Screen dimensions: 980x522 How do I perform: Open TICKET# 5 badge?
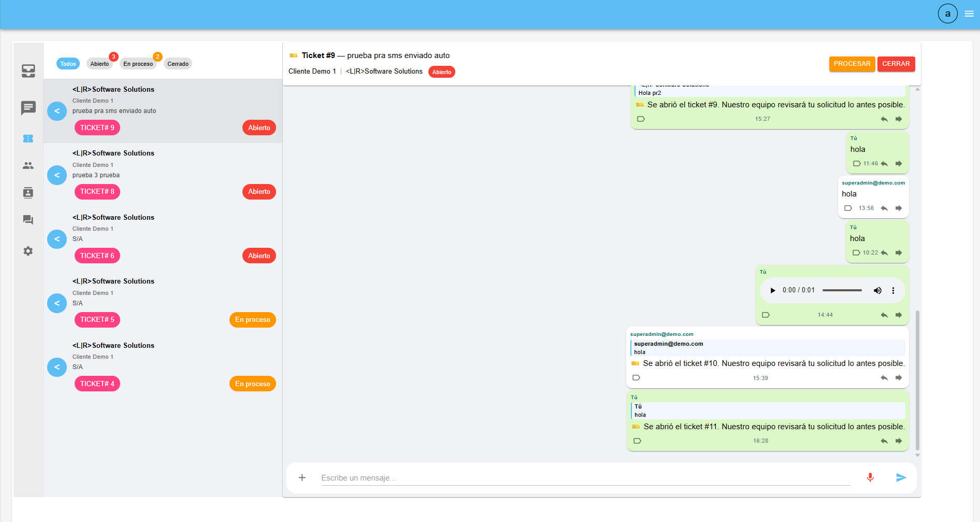[x=97, y=320]
